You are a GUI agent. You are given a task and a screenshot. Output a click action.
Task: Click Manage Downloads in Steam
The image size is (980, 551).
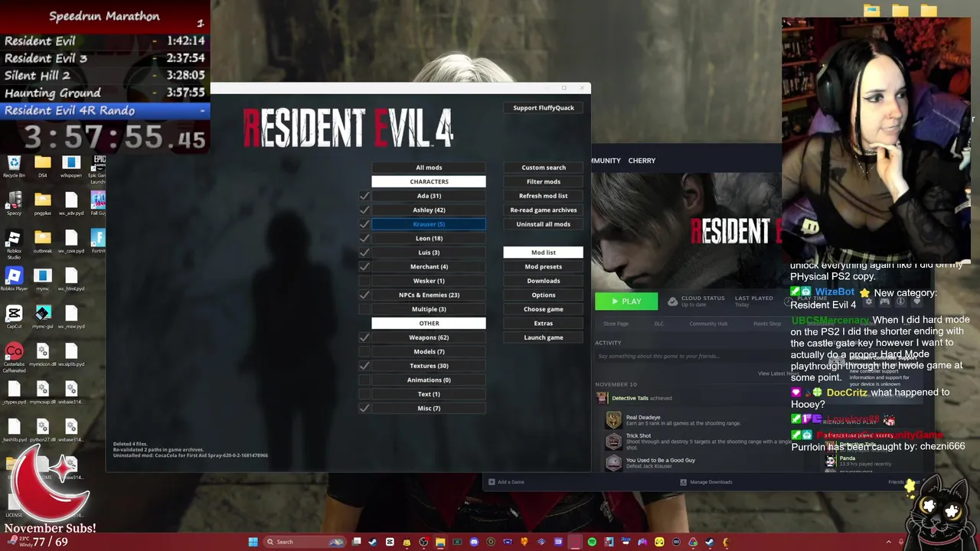707,482
